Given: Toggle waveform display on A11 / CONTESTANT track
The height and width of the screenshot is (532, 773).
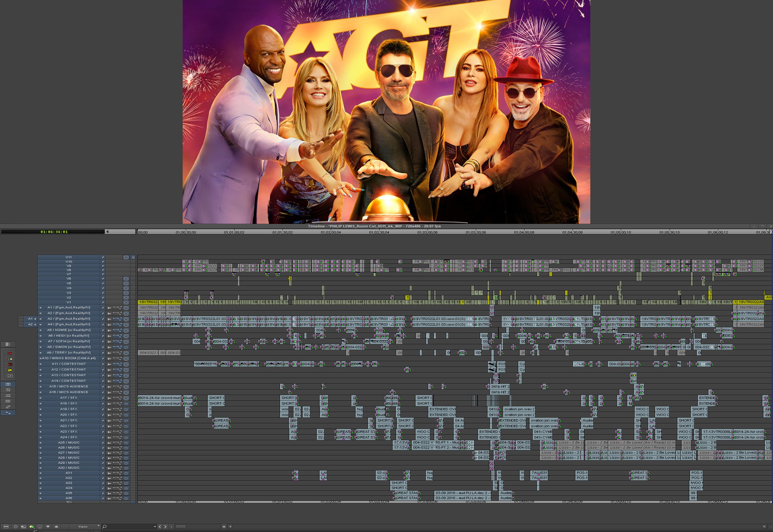Looking at the screenshot, I should click(x=109, y=364).
